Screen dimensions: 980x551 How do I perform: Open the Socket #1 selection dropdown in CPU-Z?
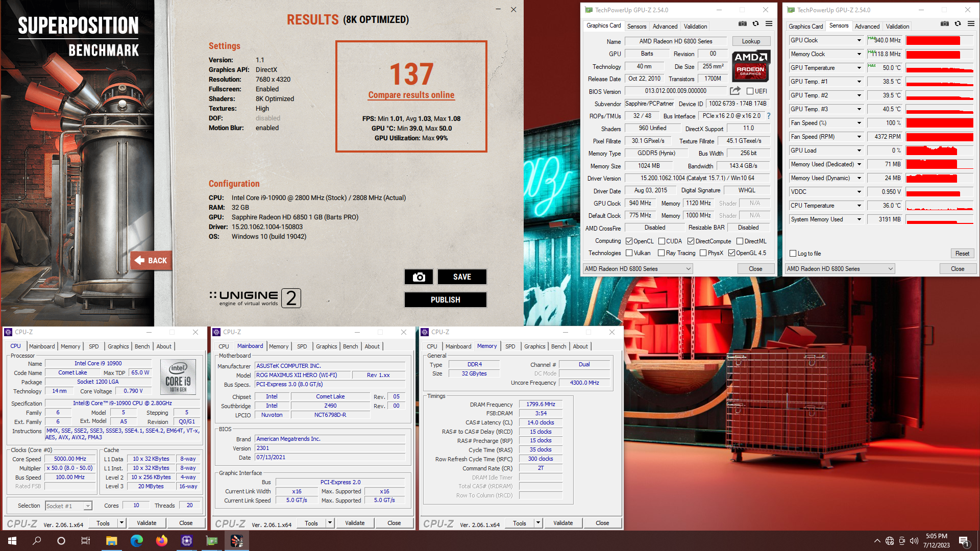(x=68, y=506)
